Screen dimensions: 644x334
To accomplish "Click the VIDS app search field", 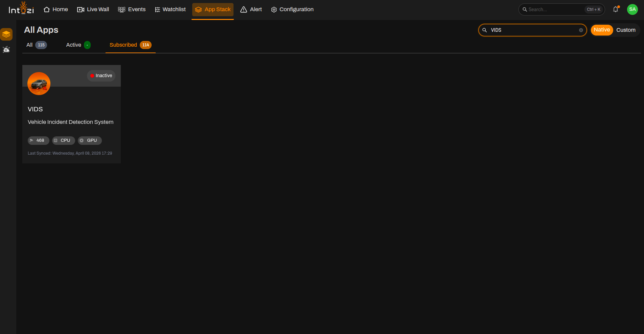I will pyautogui.click(x=532, y=30).
